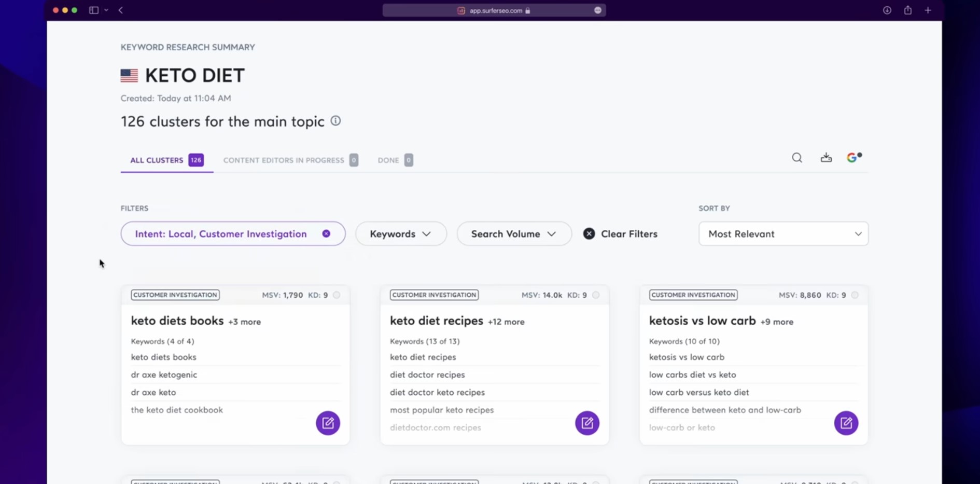Click Customer Investigation tag on keto diet recipes
Screen dimensions: 980x484
pos(435,295)
